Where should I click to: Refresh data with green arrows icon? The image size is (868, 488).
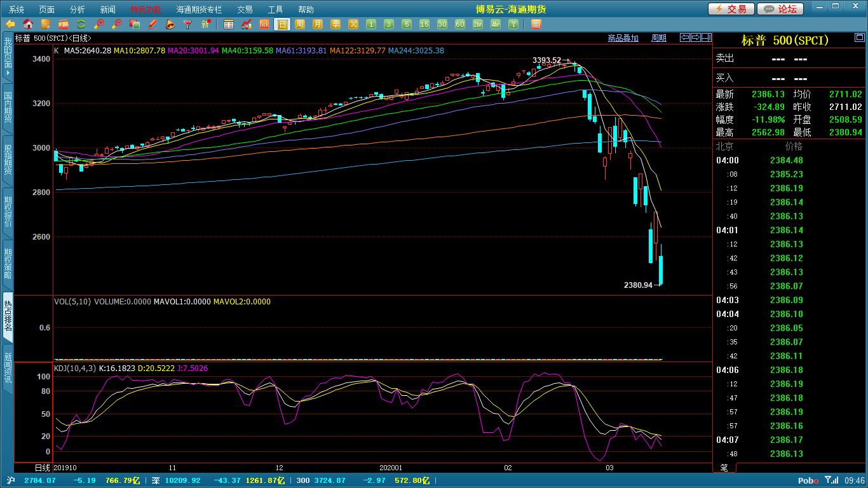pyautogui.click(x=81, y=24)
